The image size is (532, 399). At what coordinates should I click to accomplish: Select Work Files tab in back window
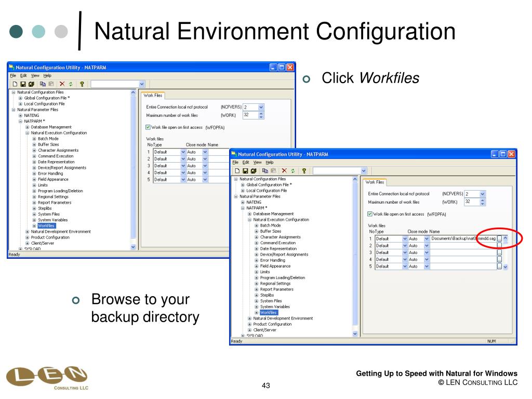(x=153, y=96)
